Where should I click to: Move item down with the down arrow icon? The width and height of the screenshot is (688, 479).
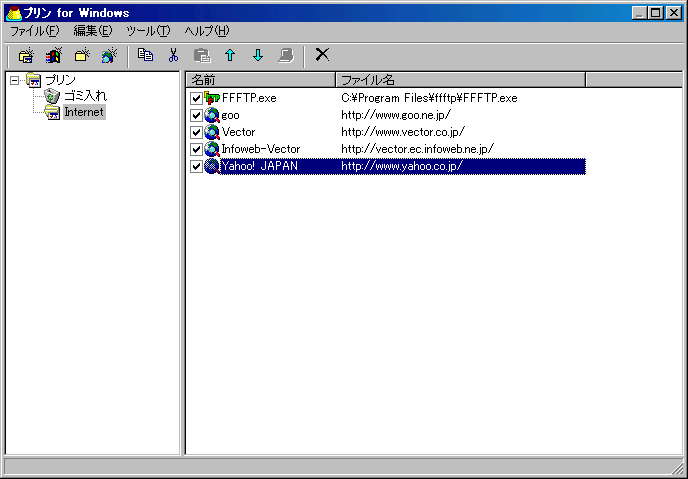click(258, 55)
